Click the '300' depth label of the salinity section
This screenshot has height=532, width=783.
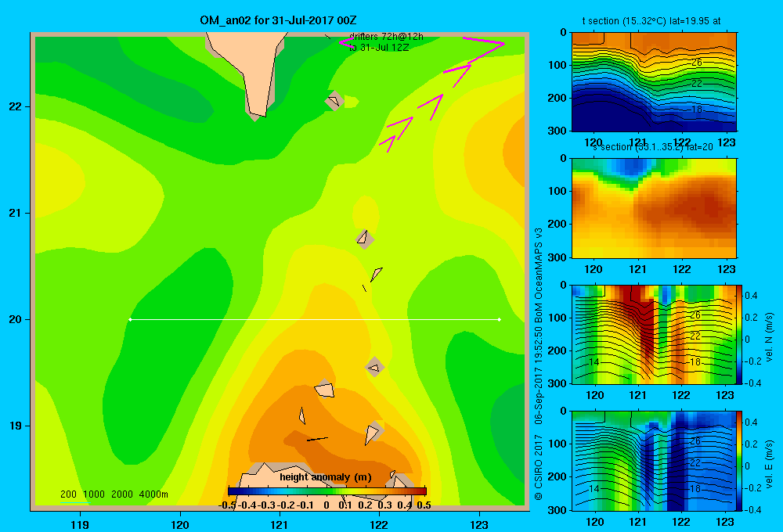557,257
